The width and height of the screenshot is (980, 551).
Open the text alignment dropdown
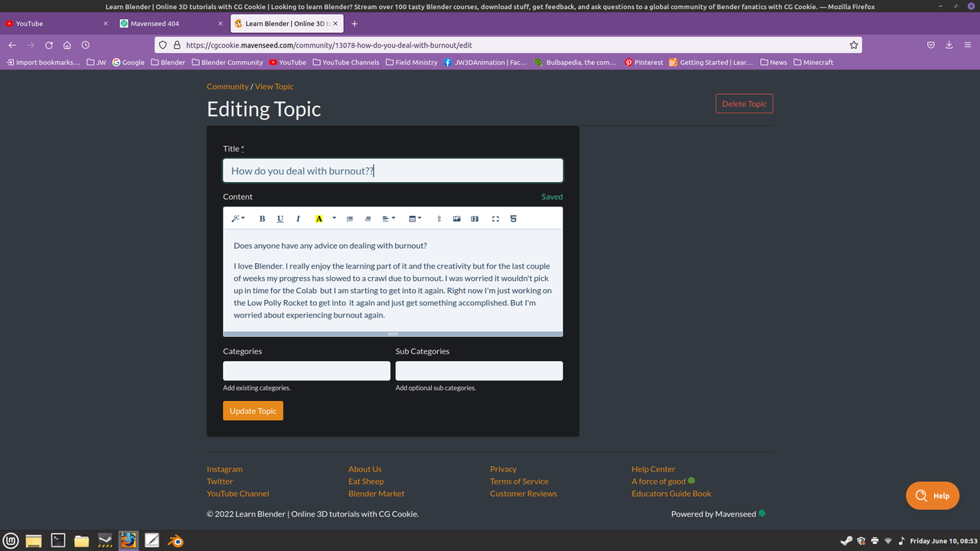tap(388, 218)
